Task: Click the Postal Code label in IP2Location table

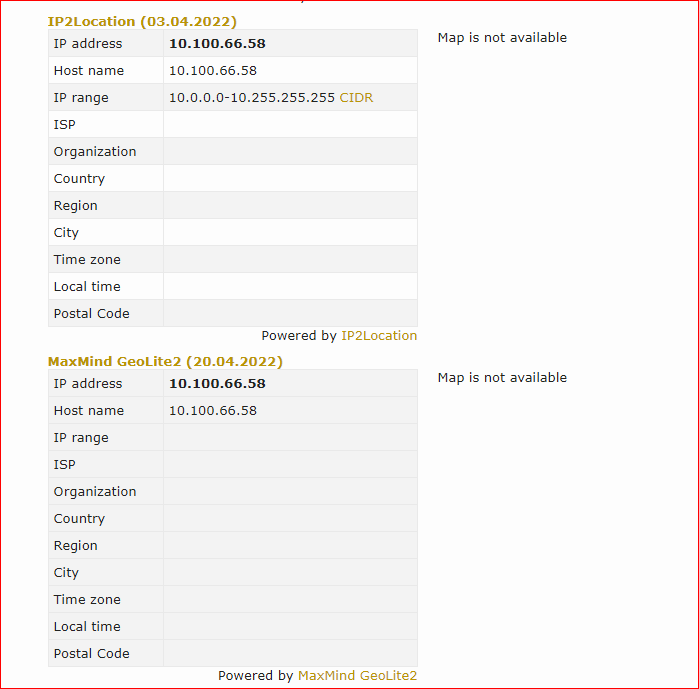Action: pos(91,314)
